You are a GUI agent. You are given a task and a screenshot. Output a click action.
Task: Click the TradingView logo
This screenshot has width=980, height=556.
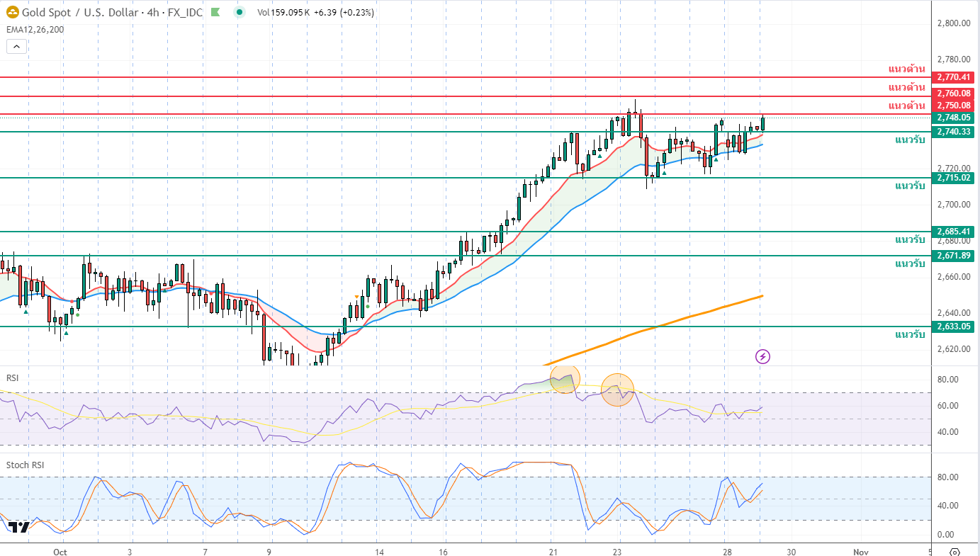click(18, 527)
